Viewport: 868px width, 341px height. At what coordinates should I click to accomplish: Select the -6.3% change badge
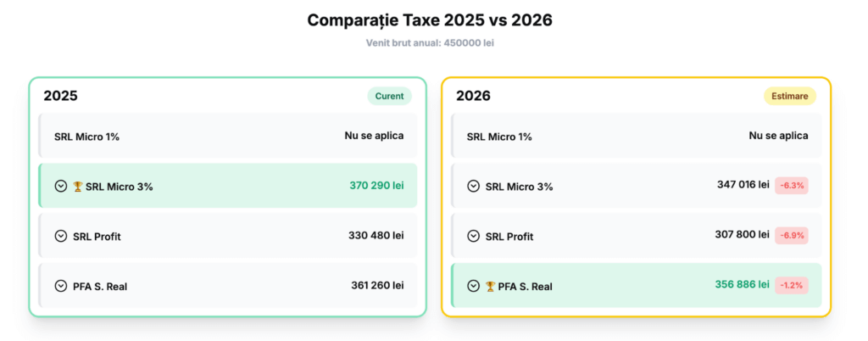pyautogui.click(x=791, y=185)
